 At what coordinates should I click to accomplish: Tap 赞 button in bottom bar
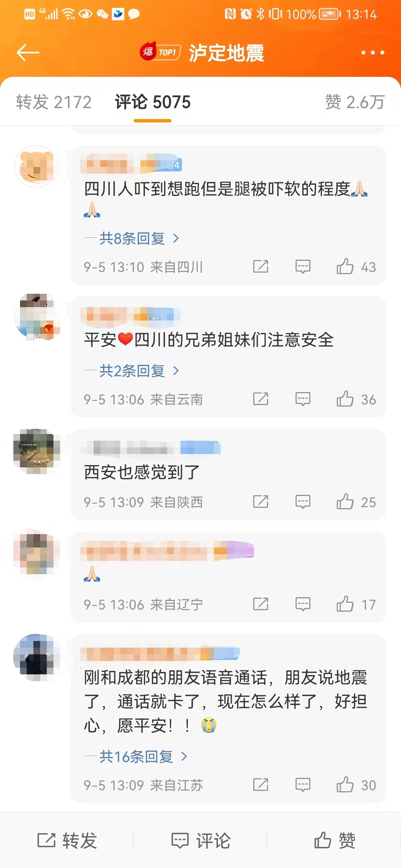(x=335, y=840)
